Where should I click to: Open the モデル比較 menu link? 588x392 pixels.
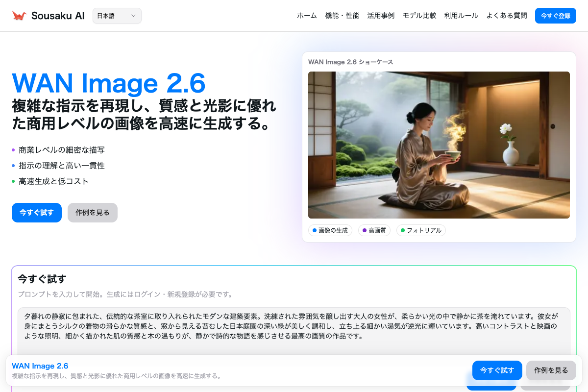click(419, 16)
